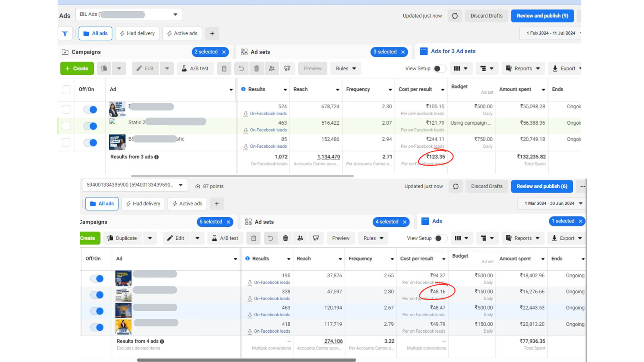Open the 1 Feb 2024 - 11 Jul 2024 date range
The height and width of the screenshot is (362, 644).
550,33
